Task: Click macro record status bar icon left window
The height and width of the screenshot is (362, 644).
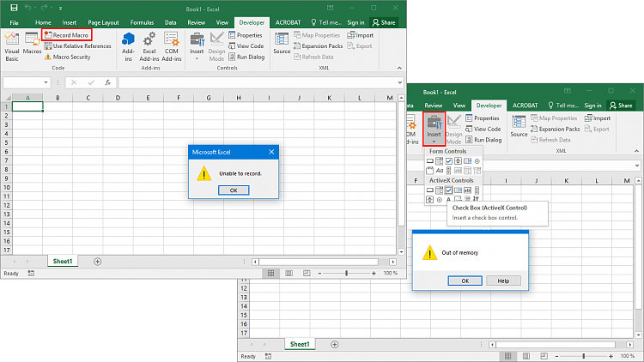Action: click(31, 273)
